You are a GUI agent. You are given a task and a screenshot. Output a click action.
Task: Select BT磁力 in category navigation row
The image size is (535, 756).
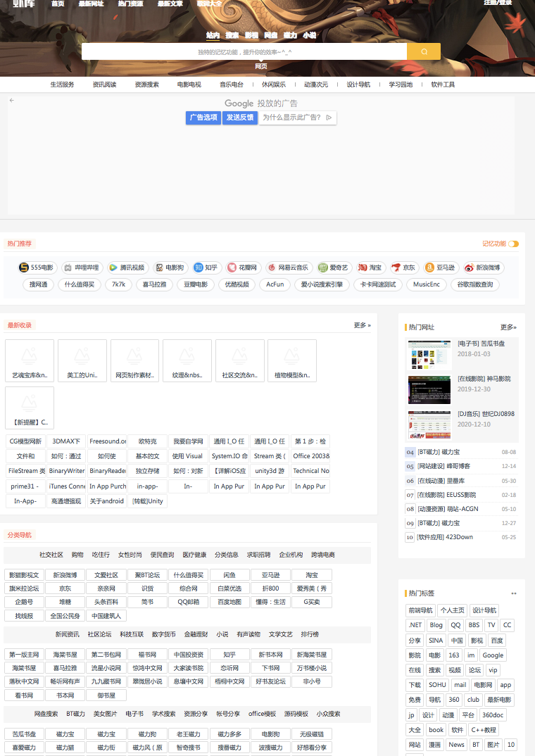[x=75, y=714]
